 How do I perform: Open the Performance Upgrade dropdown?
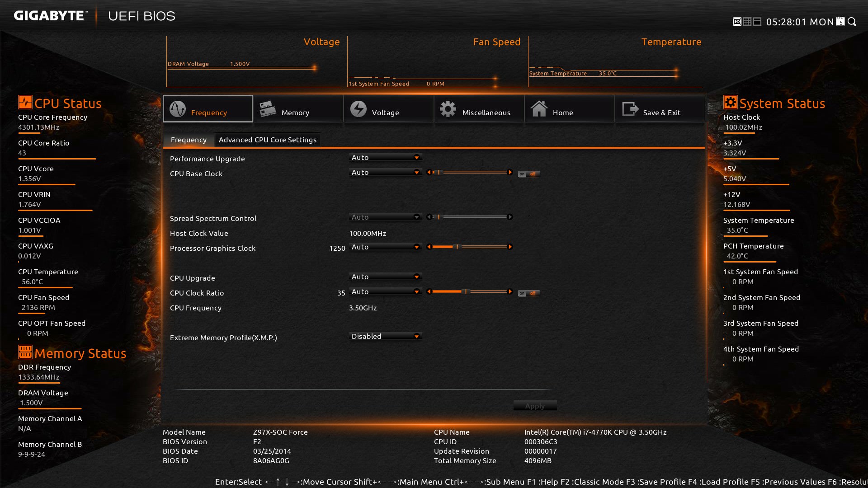tap(386, 157)
